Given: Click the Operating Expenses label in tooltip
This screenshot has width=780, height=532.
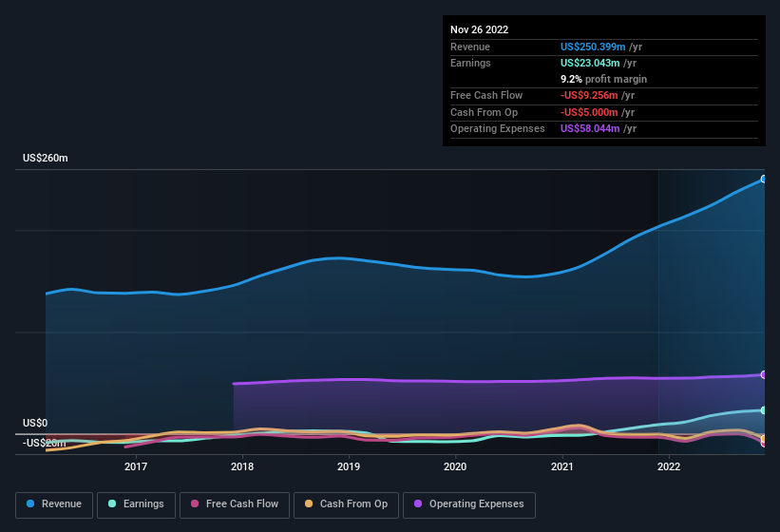Looking at the screenshot, I should click(498, 129).
